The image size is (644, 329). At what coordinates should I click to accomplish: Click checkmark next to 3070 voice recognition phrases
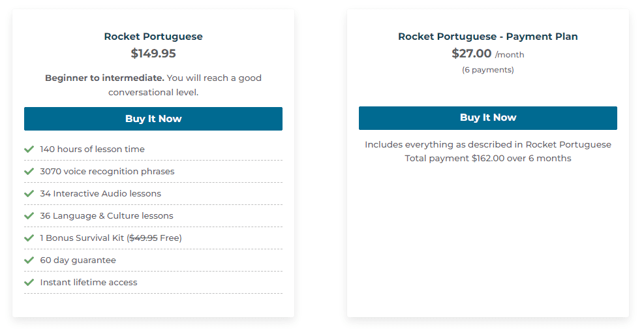click(x=29, y=172)
